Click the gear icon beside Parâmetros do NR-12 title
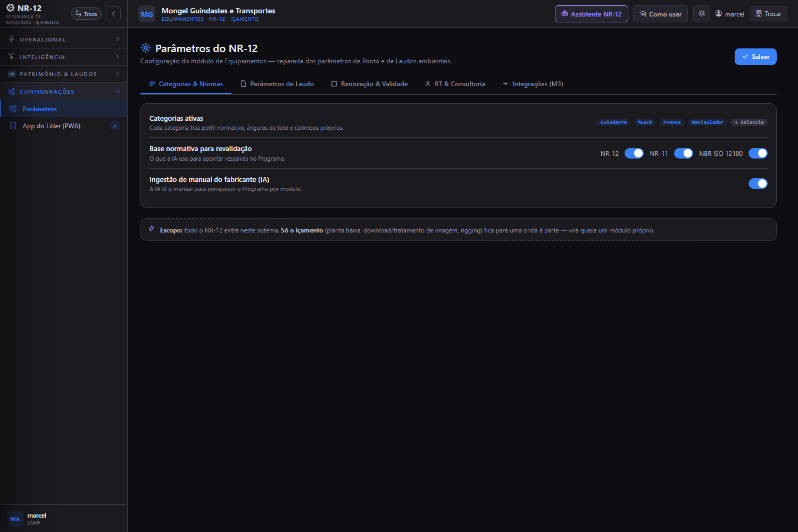798x532 pixels. 146,48
